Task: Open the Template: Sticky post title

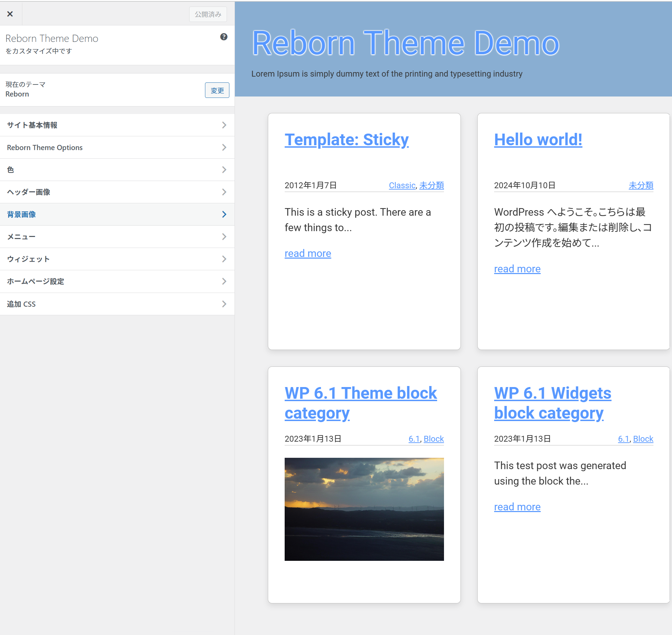Action: (x=346, y=140)
